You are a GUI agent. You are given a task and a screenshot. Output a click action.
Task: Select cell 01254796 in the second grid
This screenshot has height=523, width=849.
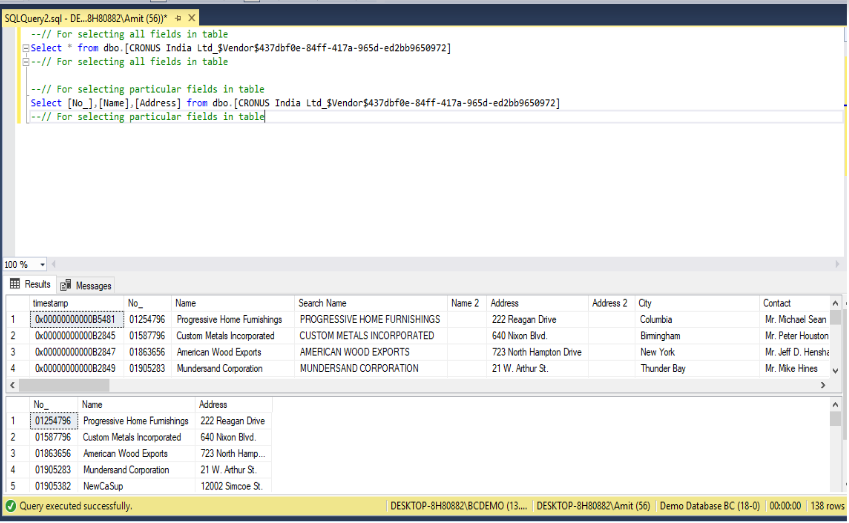pos(54,421)
